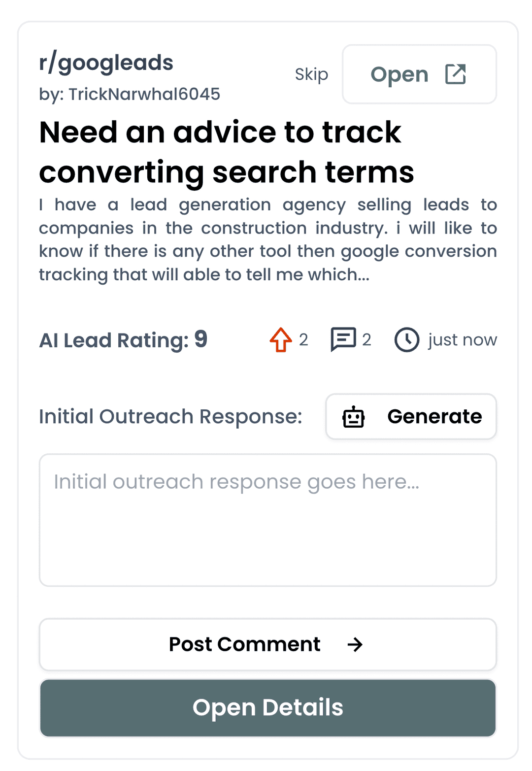Click the AI Lead Rating score
The height and width of the screenshot is (771, 532).
[x=200, y=339]
